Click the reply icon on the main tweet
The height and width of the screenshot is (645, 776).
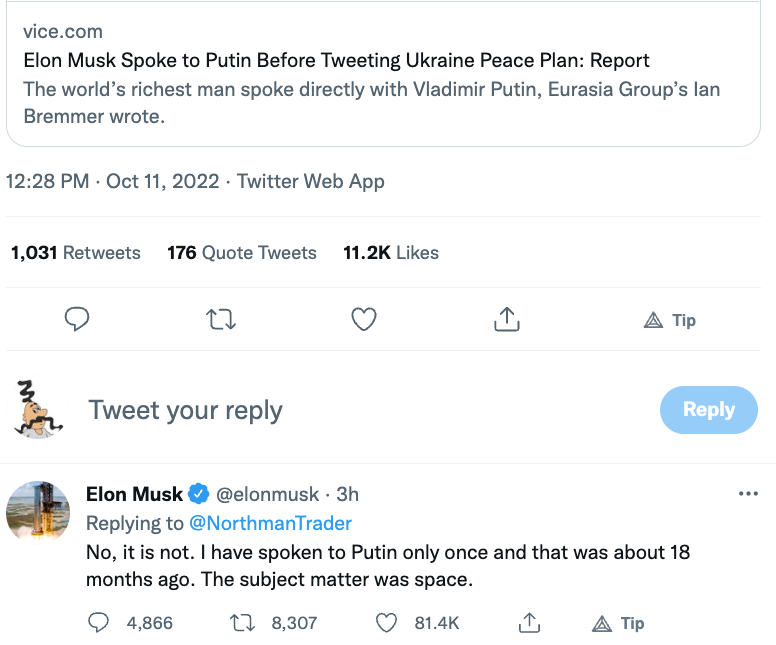[77, 320]
